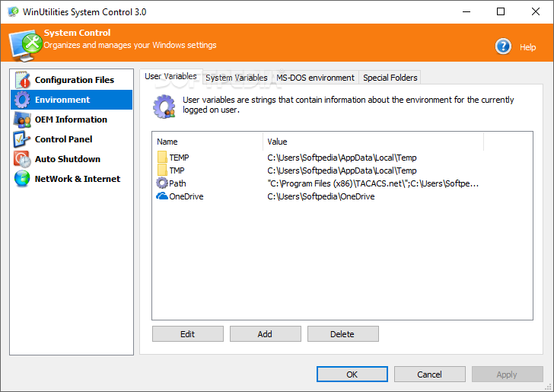Click the Apply button
The height and width of the screenshot is (392, 554).
507,374
